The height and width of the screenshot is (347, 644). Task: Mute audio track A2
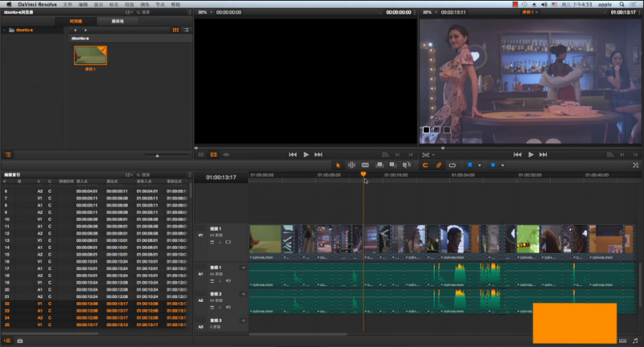coord(228,307)
